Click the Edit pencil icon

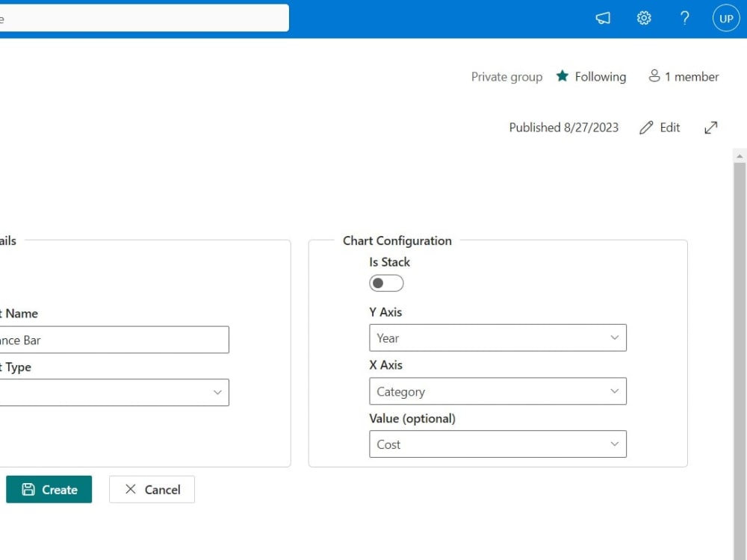pyautogui.click(x=647, y=127)
